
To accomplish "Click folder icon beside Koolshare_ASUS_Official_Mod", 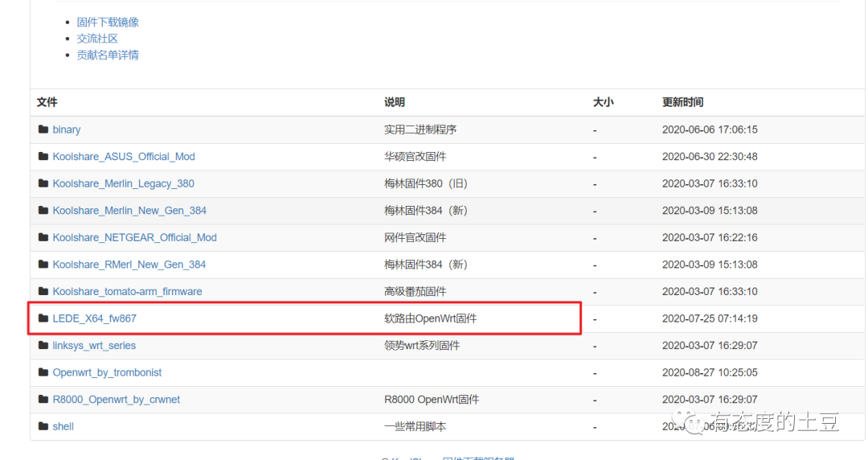I will click(43, 156).
